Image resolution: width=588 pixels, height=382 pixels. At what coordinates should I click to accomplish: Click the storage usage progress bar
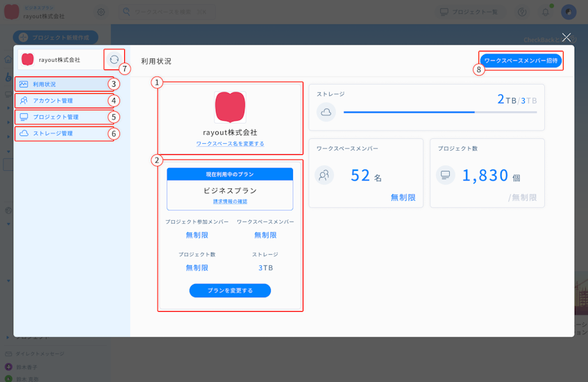440,113
